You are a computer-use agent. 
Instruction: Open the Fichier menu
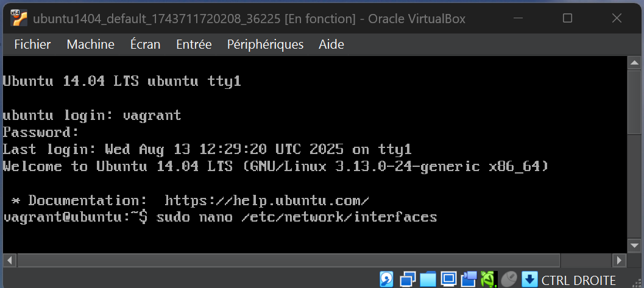point(32,44)
